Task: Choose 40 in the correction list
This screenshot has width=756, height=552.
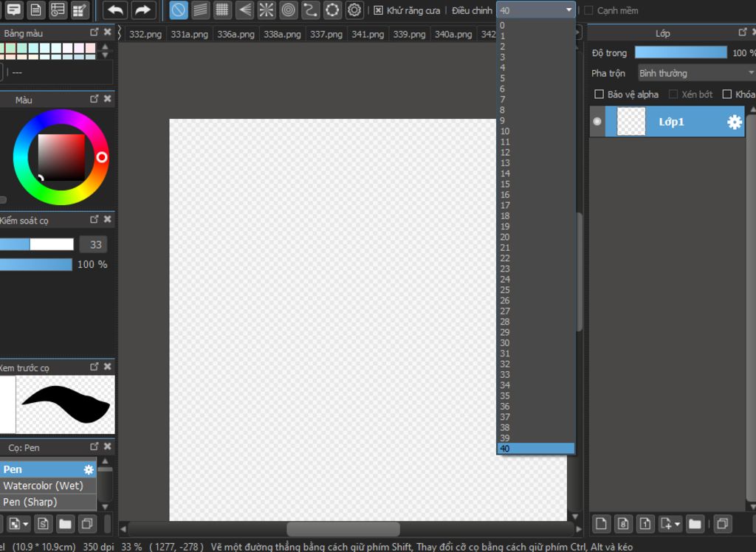Action: click(536, 449)
